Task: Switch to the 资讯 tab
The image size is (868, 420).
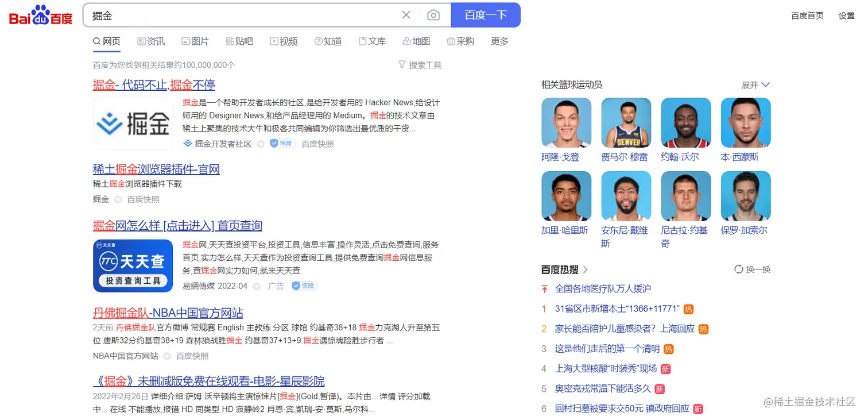Action: (151, 41)
